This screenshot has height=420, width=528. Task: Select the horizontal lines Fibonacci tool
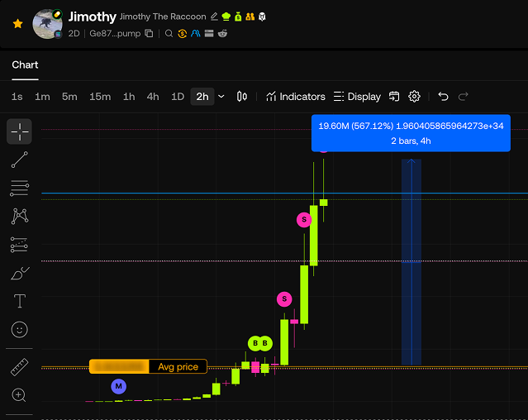20,188
